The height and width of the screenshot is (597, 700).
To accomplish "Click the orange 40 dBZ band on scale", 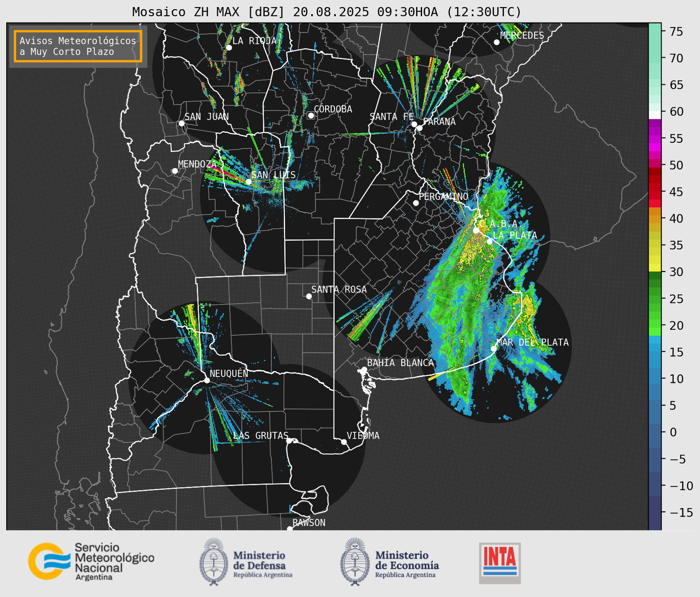I will (655, 218).
